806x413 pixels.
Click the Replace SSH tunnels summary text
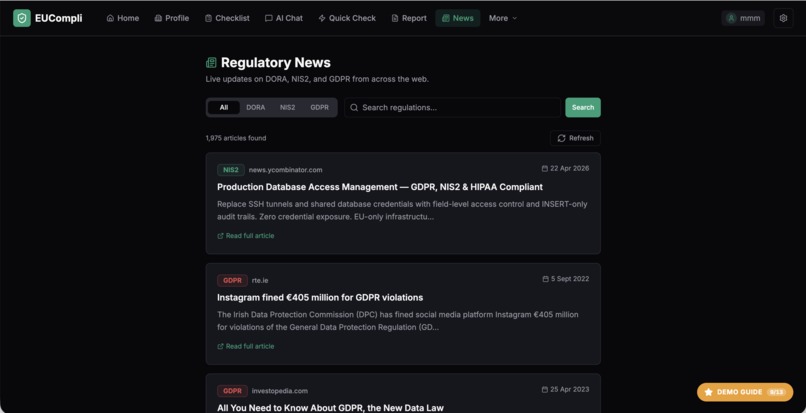(x=402, y=210)
